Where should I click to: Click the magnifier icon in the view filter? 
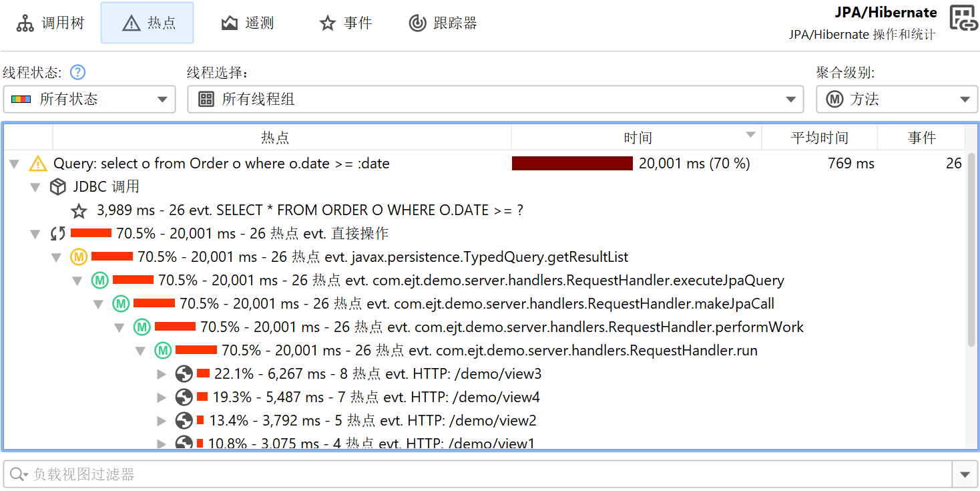coord(17,475)
